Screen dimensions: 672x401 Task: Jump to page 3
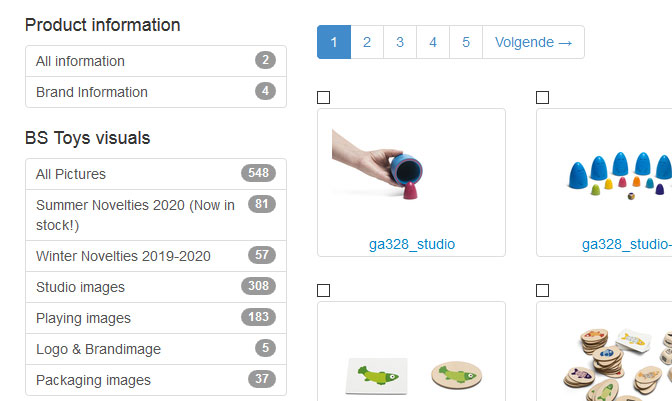point(400,42)
